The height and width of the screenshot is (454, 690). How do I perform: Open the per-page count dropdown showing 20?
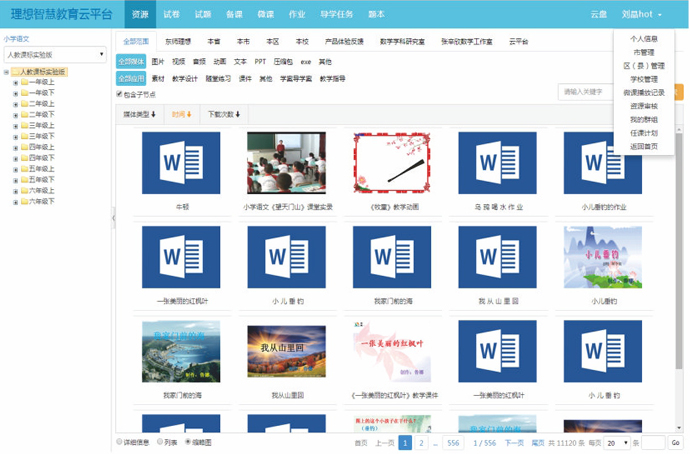[617, 443]
